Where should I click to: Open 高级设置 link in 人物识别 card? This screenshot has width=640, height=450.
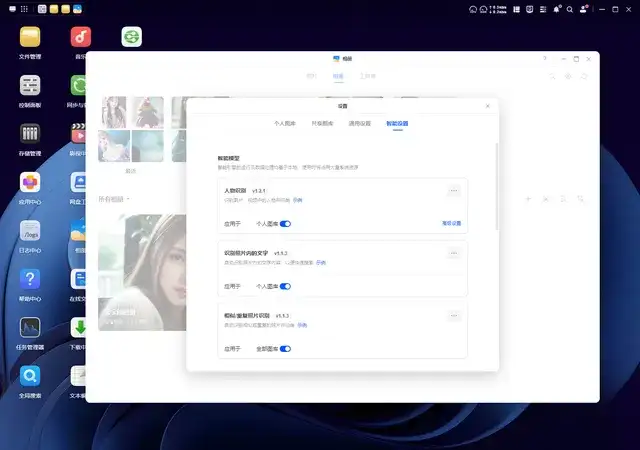click(x=451, y=223)
